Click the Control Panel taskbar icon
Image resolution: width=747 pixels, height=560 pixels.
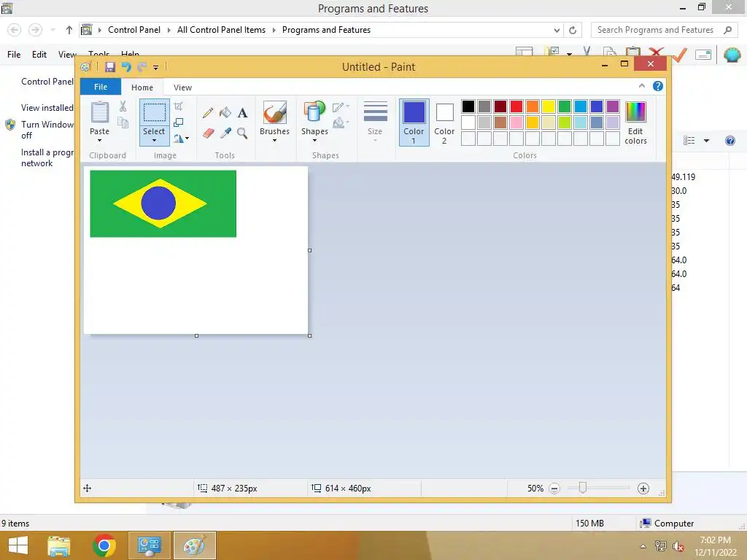click(149, 545)
